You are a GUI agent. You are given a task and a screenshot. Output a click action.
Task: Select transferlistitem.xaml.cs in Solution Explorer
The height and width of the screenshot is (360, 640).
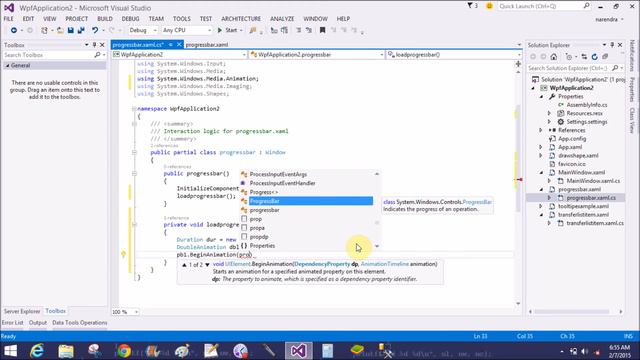[x=594, y=223]
